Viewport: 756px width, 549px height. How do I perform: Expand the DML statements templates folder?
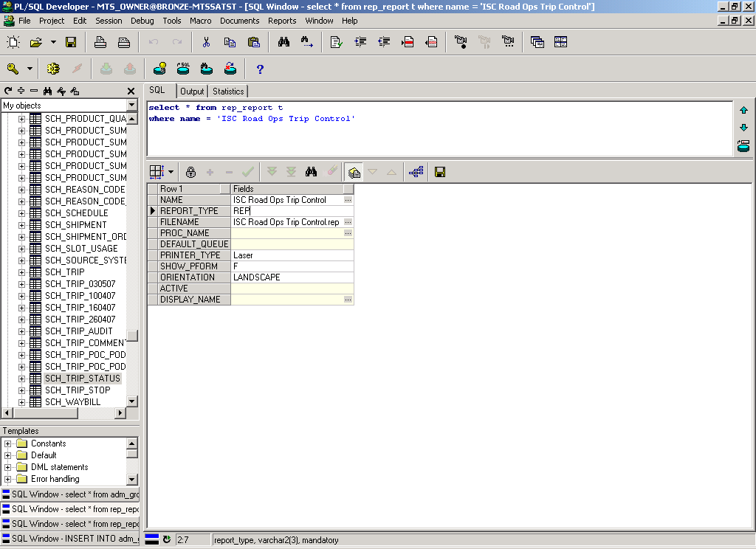pyautogui.click(x=7, y=467)
